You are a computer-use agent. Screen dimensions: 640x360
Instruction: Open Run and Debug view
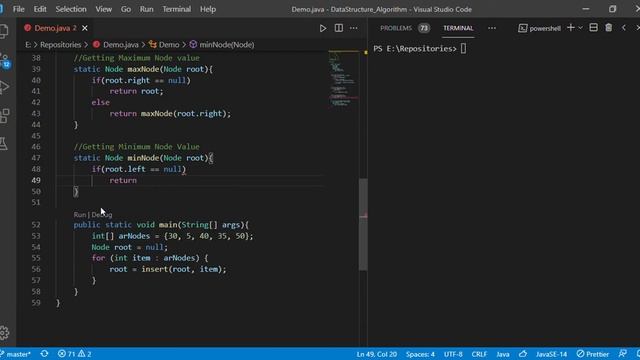pos(4,87)
